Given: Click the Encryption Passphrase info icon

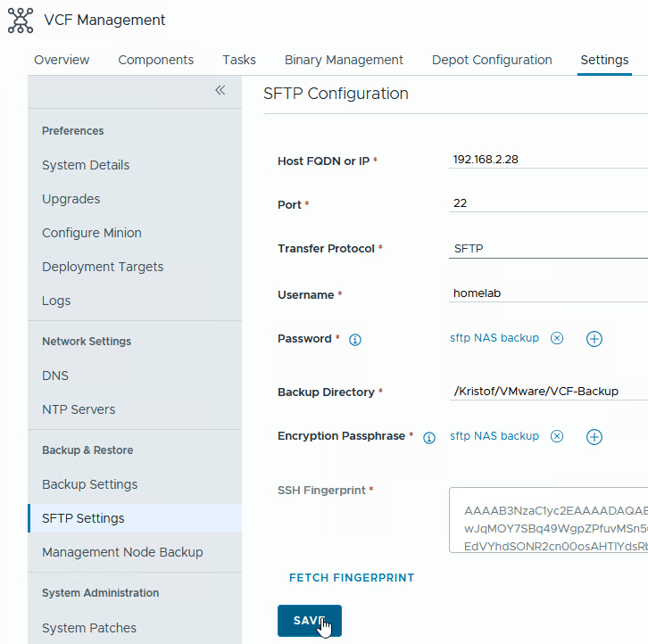Looking at the screenshot, I should point(428,438).
